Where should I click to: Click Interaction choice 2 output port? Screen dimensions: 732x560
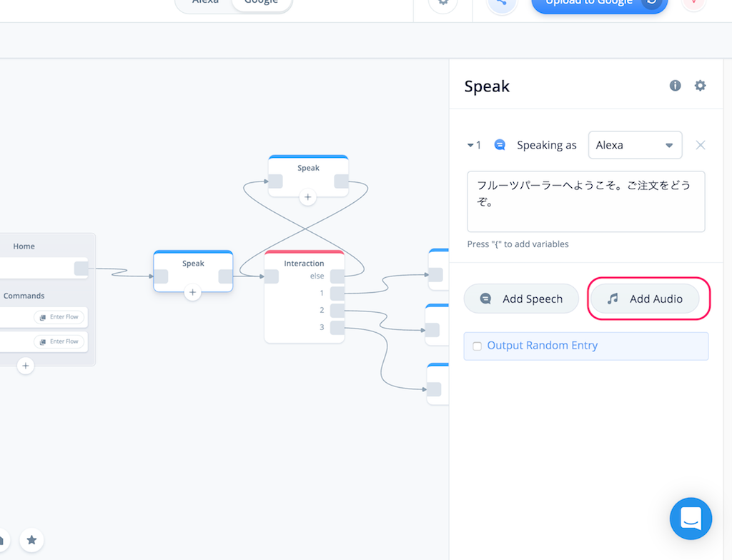337,310
